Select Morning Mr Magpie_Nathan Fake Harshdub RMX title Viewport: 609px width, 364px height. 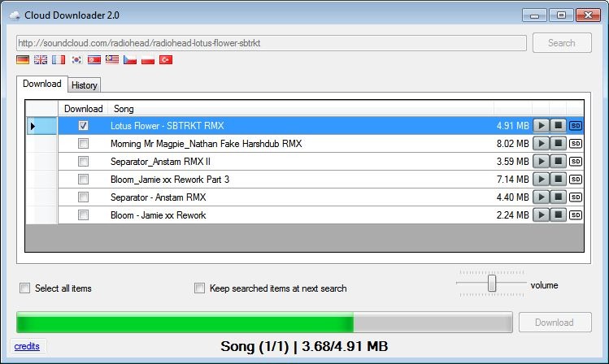pyautogui.click(x=207, y=144)
